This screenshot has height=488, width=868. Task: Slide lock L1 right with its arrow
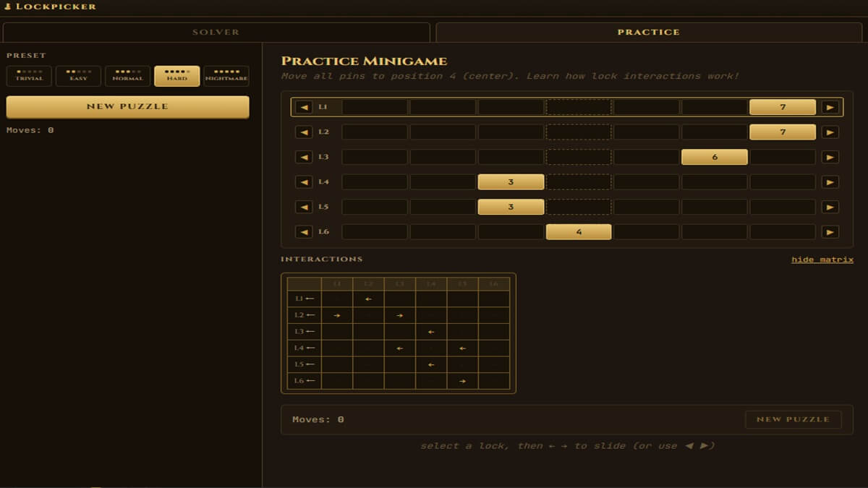830,107
